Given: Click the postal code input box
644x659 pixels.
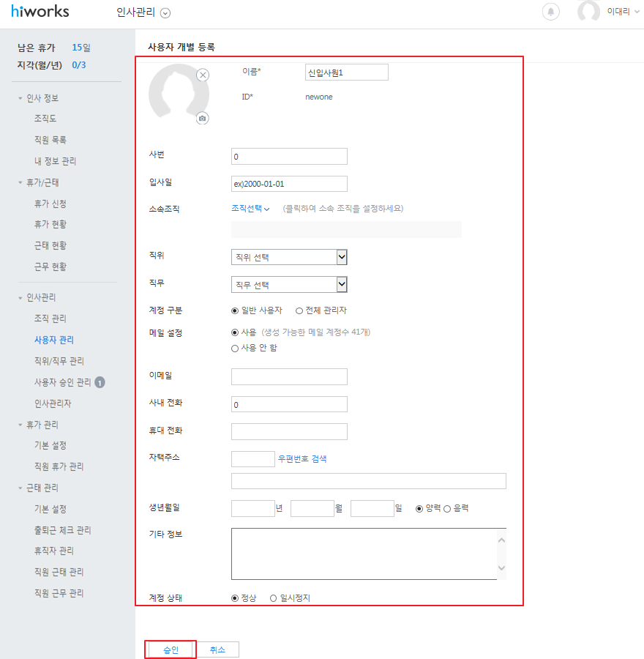Looking at the screenshot, I should pos(253,459).
